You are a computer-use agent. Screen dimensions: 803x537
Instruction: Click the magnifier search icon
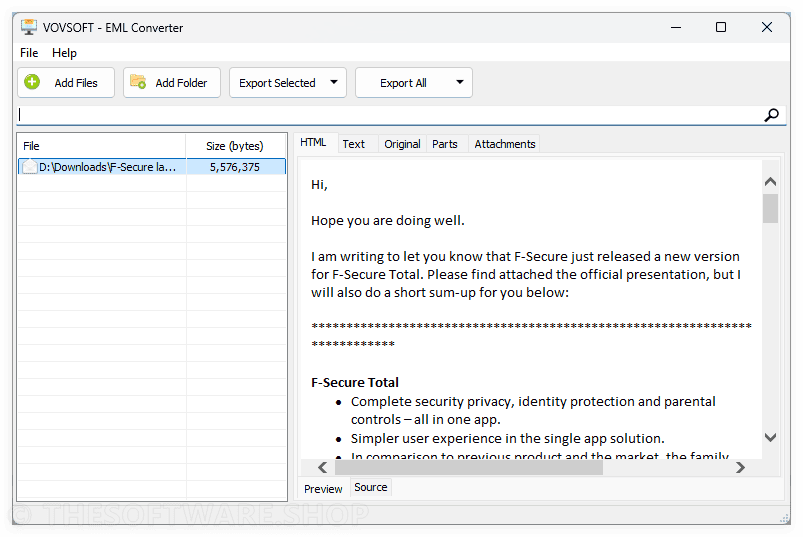point(771,115)
